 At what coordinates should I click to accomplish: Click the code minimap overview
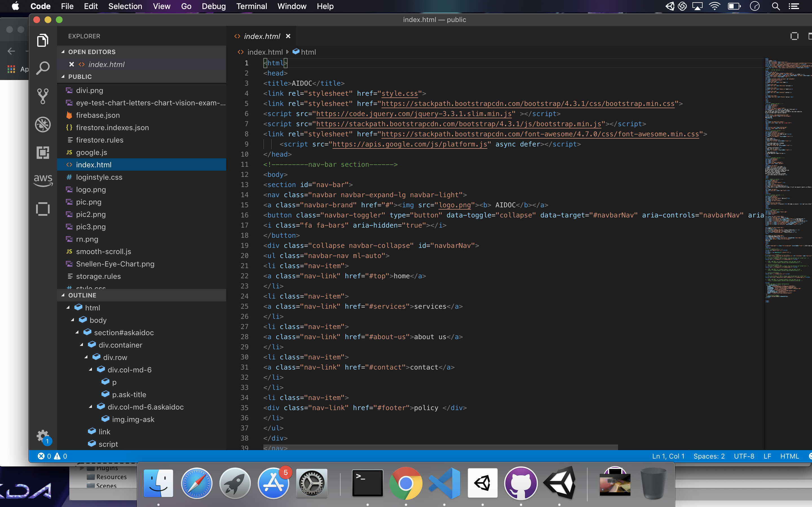pos(787,168)
